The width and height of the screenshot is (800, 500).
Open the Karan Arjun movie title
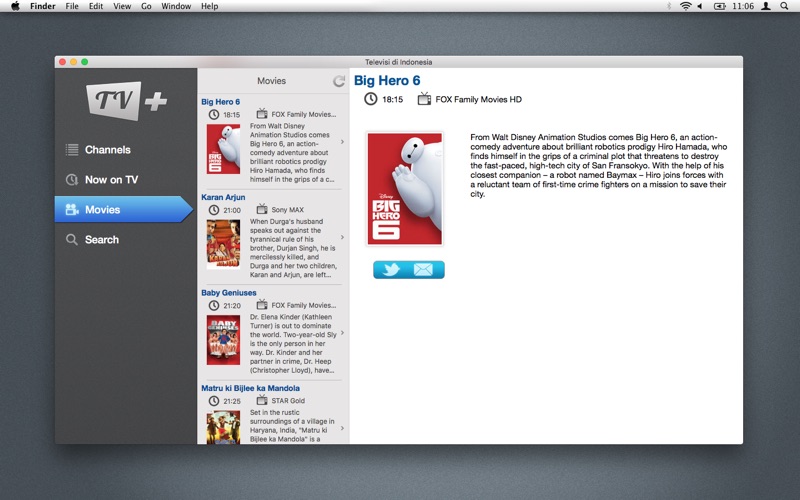pyautogui.click(x=223, y=197)
